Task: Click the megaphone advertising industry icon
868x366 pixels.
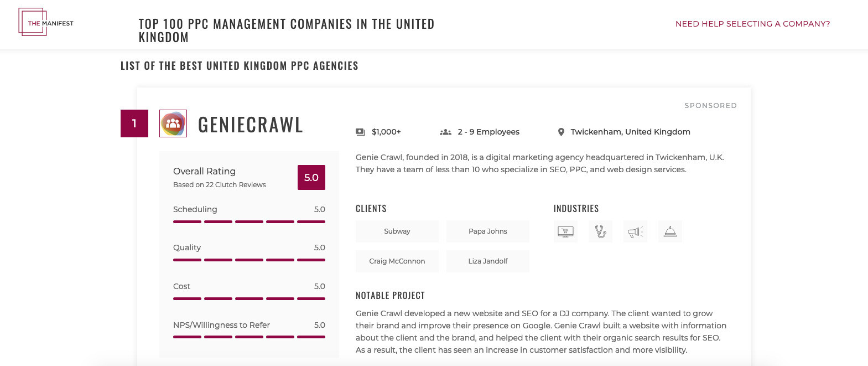Action: (x=635, y=231)
